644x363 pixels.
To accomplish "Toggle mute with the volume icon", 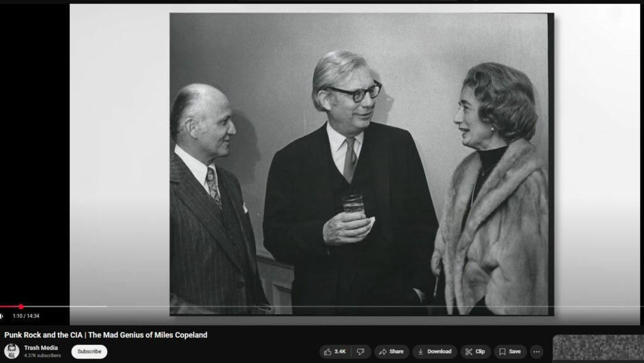I will click(3, 316).
